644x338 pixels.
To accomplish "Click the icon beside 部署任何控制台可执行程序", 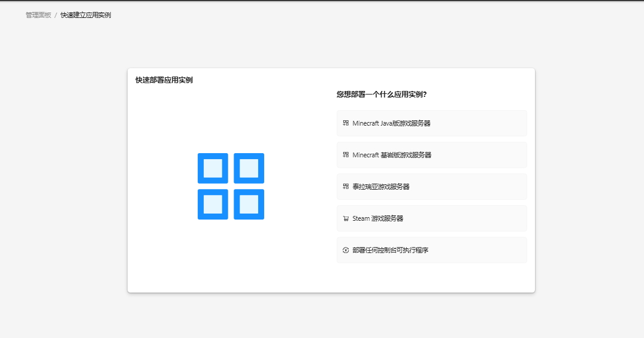I will click(x=346, y=250).
